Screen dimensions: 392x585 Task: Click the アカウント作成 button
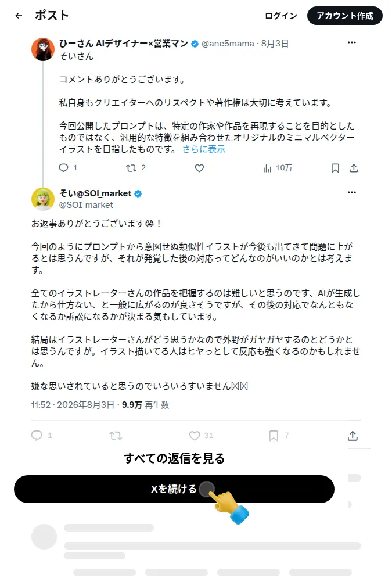(x=344, y=16)
